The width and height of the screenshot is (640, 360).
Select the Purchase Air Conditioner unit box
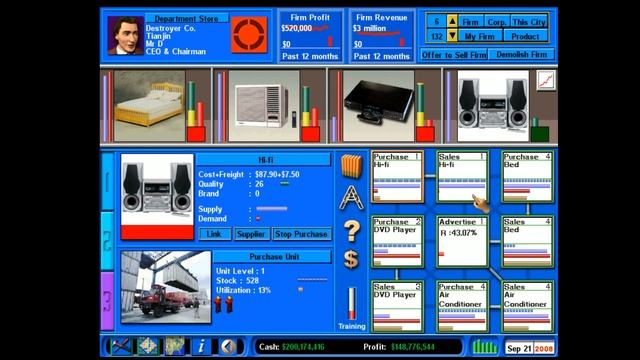coord(462,307)
